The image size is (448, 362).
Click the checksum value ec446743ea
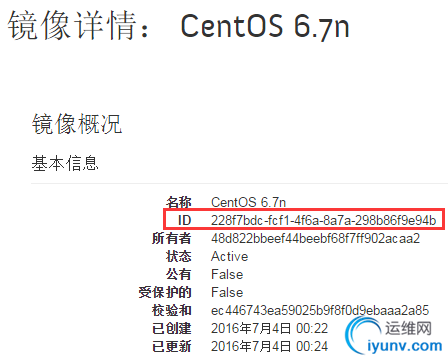click(x=320, y=310)
